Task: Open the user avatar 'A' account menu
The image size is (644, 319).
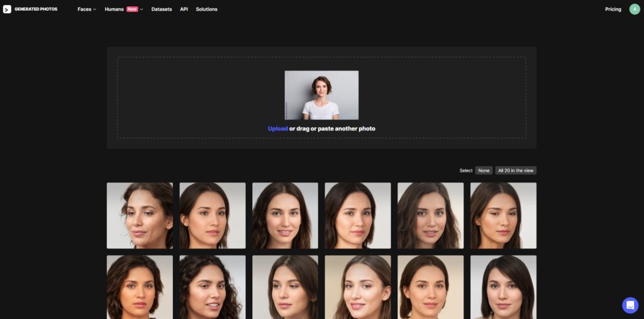Action: point(635,9)
